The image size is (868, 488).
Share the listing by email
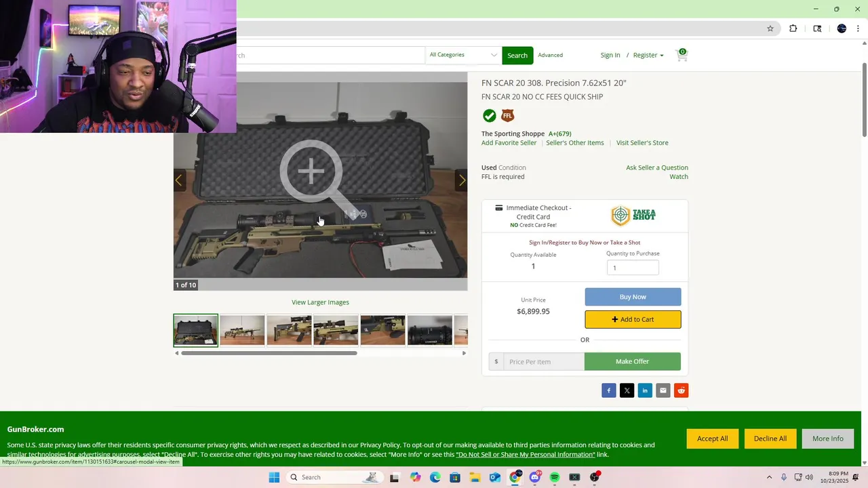click(663, 390)
